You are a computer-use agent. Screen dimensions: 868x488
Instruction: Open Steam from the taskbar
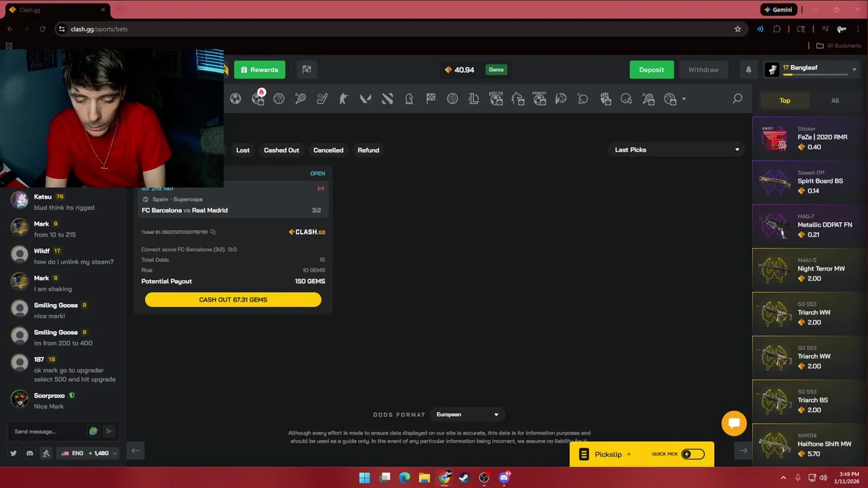click(464, 478)
